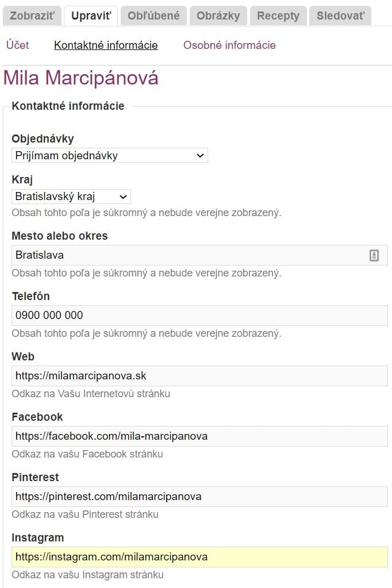Screen dimensions: 392x588
Task: Open the Recepty tab
Action: 278,16
